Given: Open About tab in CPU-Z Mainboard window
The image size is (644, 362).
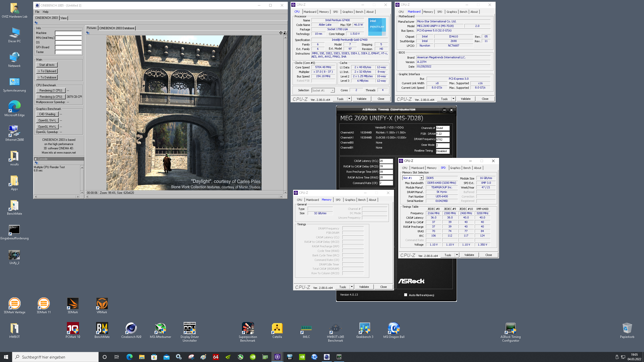Looking at the screenshot, I should 474,12.
